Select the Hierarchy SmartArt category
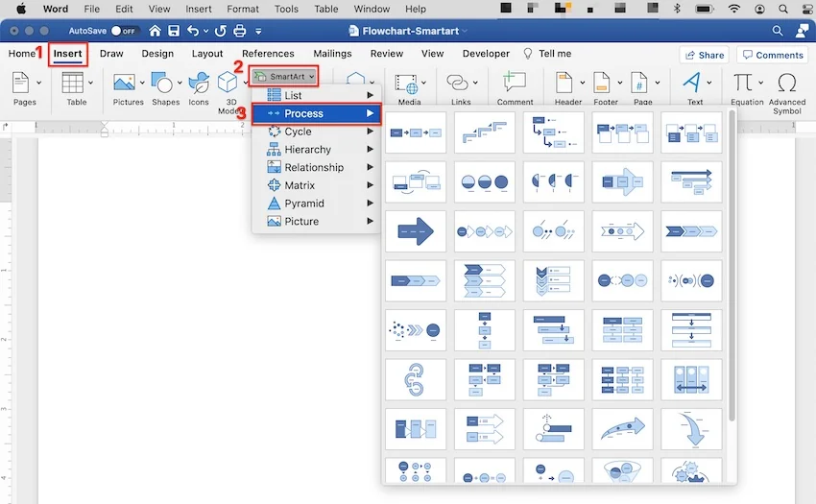This screenshot has width=816, height=504. pyautogui.click(x=317, y=150)
